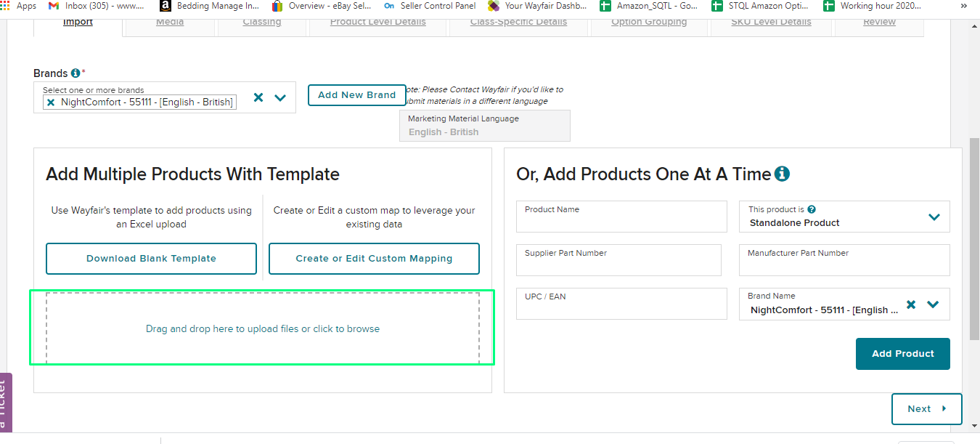The height and width of the screenshot is (444, 980).
Task: Switch to the Import tab
Action: point(78,22)
